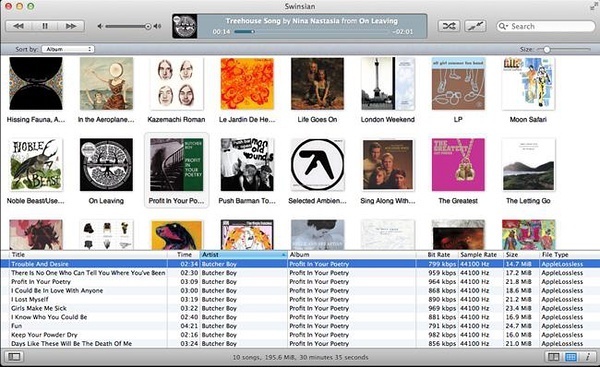Select the Life Goes On album

(317, 83)
